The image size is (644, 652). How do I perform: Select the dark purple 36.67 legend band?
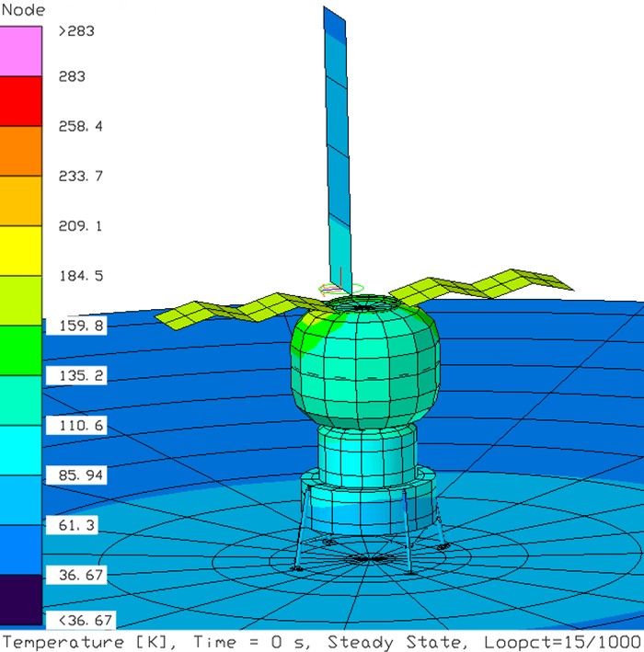[x=21, y=600]
